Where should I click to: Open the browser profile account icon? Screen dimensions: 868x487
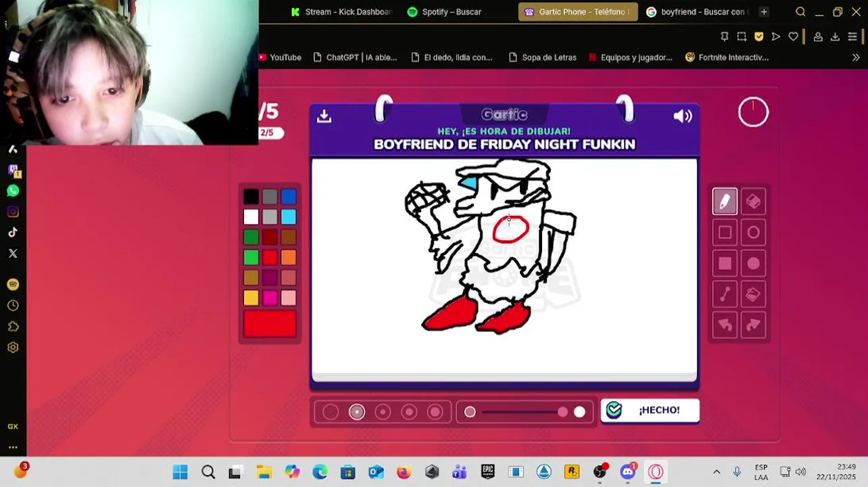coord(818,37)
